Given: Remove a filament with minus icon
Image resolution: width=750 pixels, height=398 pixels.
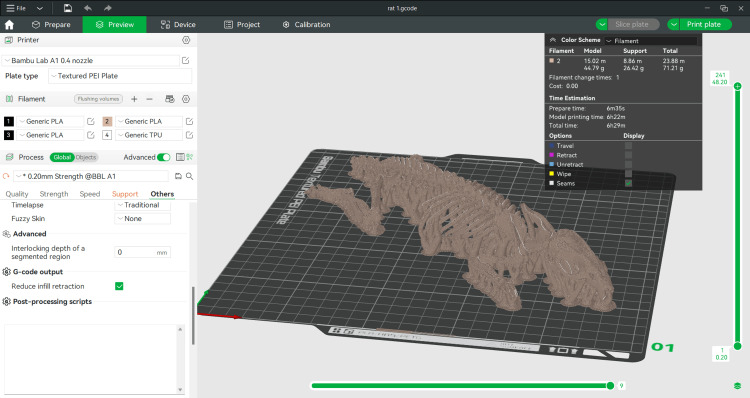Looking at the screenshot, I should point(149,99).
